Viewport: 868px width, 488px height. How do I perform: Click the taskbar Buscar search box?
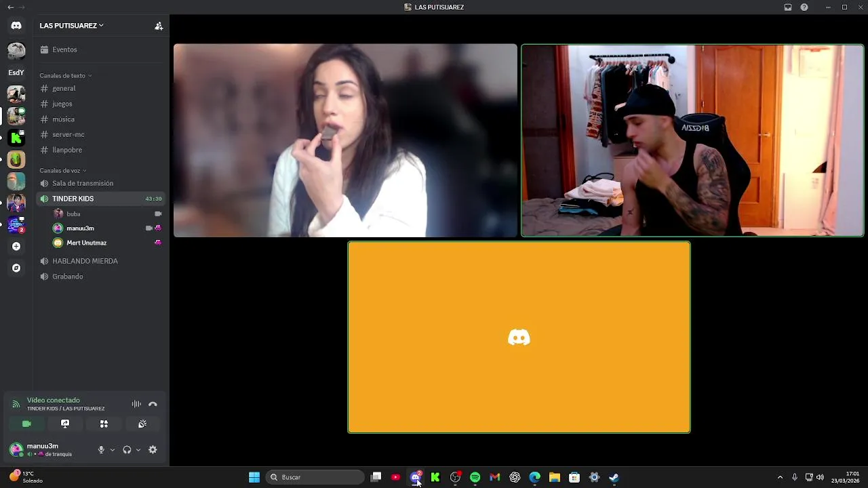[x=316, y=477]
